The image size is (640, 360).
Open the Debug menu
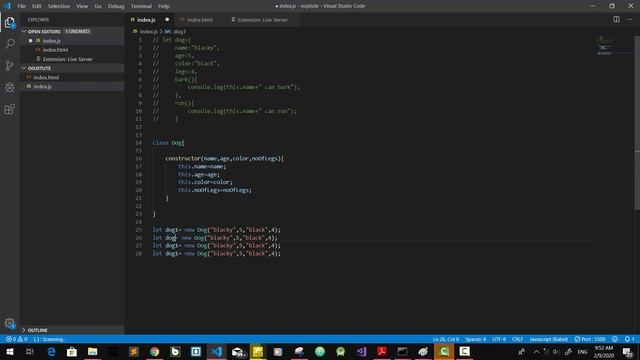tap(116, 6)
